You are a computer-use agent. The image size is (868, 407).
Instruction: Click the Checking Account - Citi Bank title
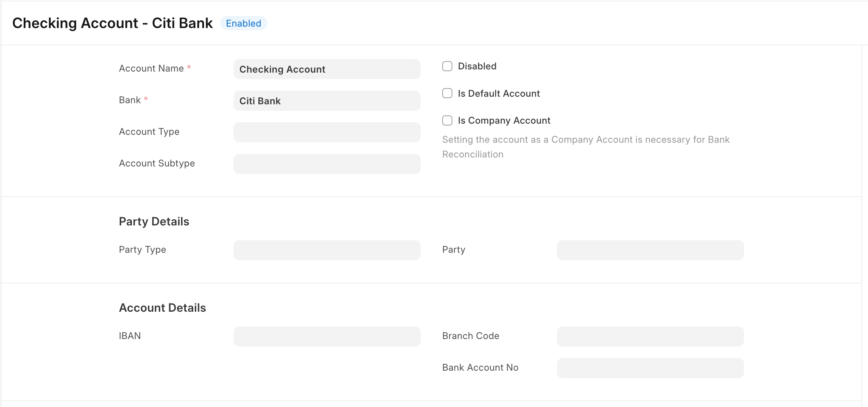[x=112, y=23]
